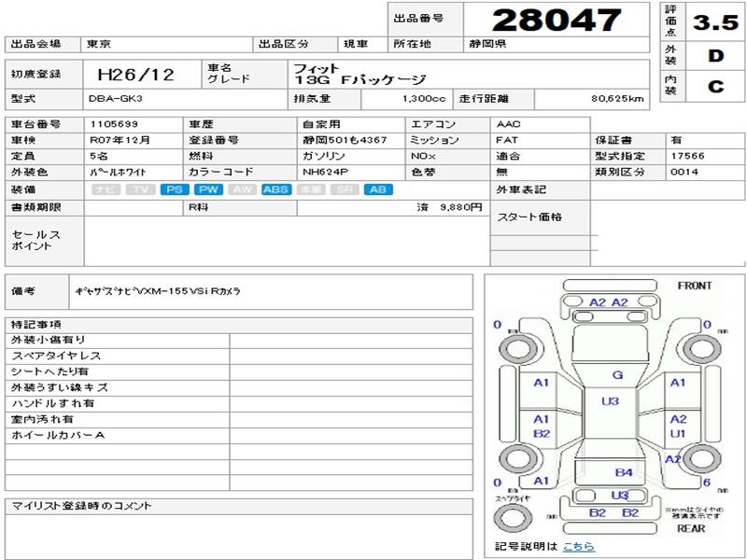This screenshot has width=747, height=560.
Task: Toggle the greyed-out TV equipment badge
Action: point(140,189)
